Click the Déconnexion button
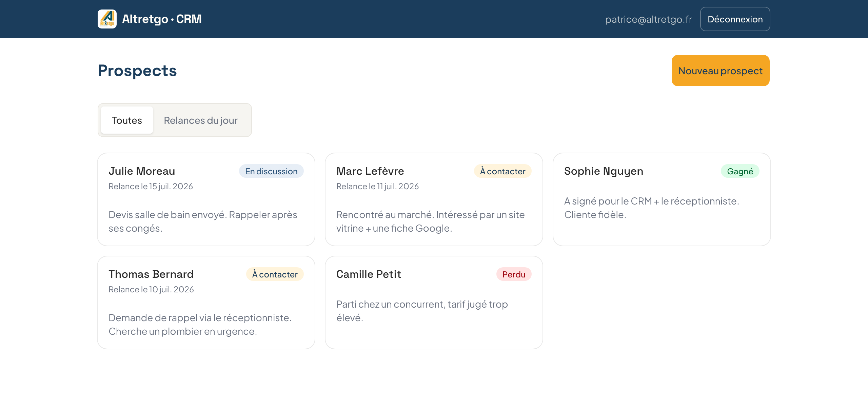The height and width of the screenshot is (407, 868). pos(735,19)
